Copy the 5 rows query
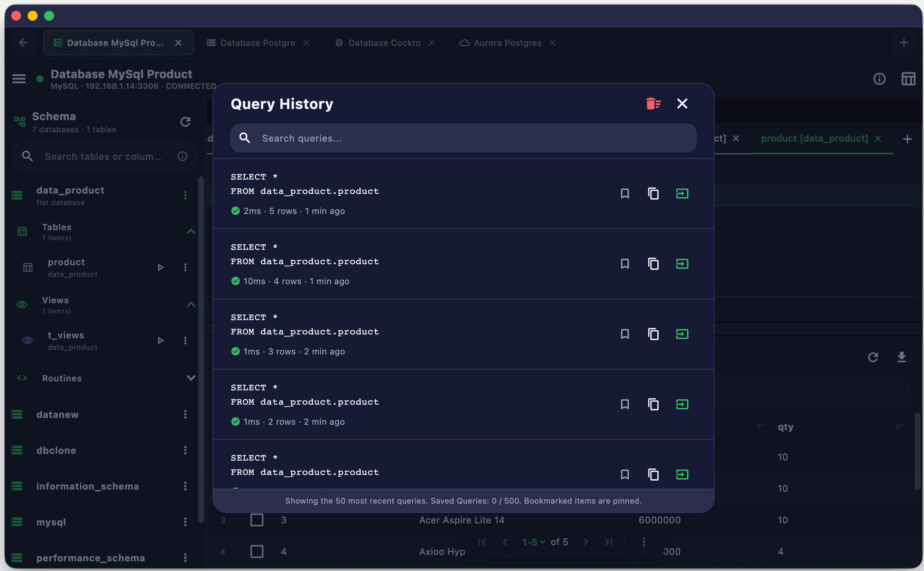 click(x=653, y=193)
